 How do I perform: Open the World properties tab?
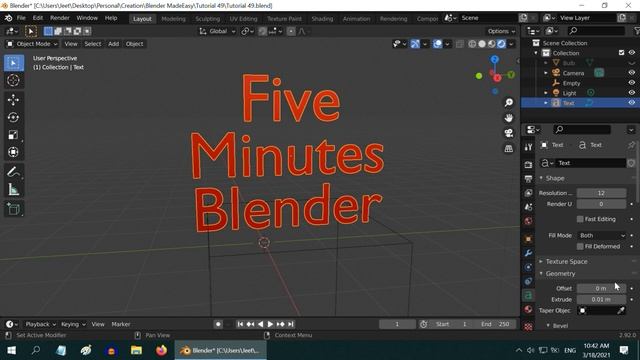click(x=528, y=221)
